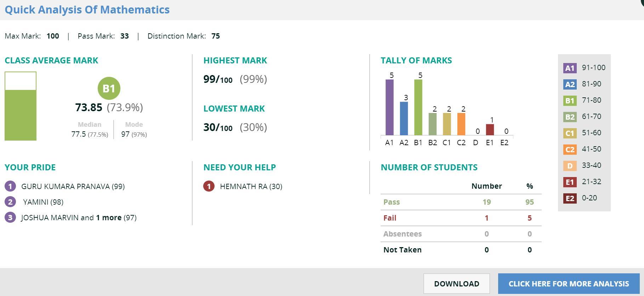Click the D legend badge
The height and width of the screenshot is (296, 644).
pos(570,166)
